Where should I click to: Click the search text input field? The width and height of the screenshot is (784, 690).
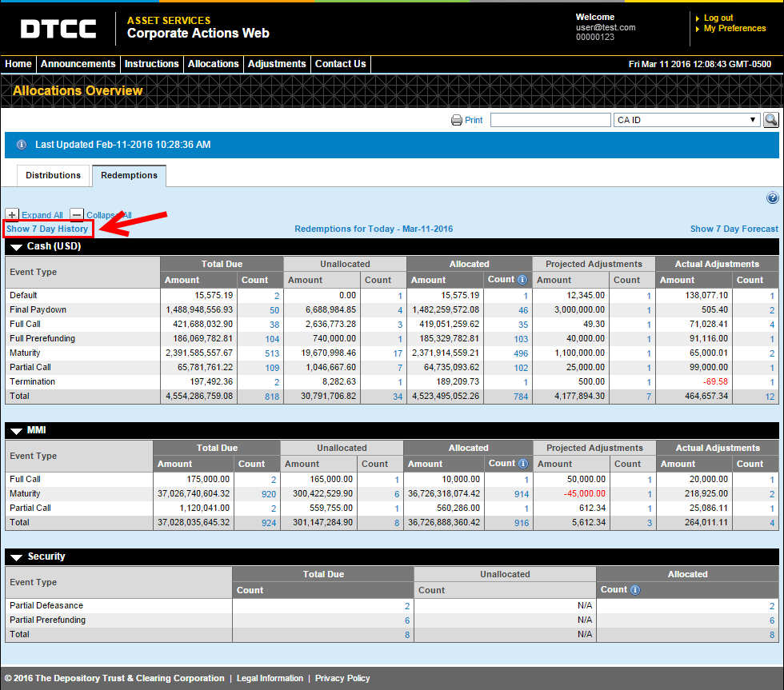pos(550,120)
